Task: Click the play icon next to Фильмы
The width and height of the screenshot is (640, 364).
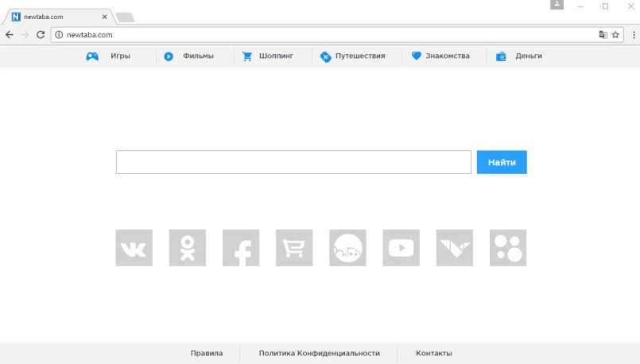Action: (169, 56)
